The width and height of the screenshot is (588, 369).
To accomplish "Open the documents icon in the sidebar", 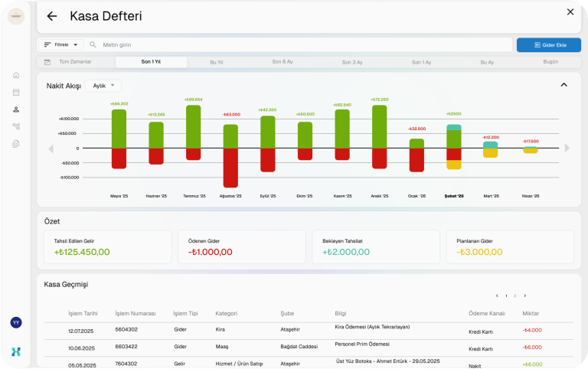I will (16, 144).
